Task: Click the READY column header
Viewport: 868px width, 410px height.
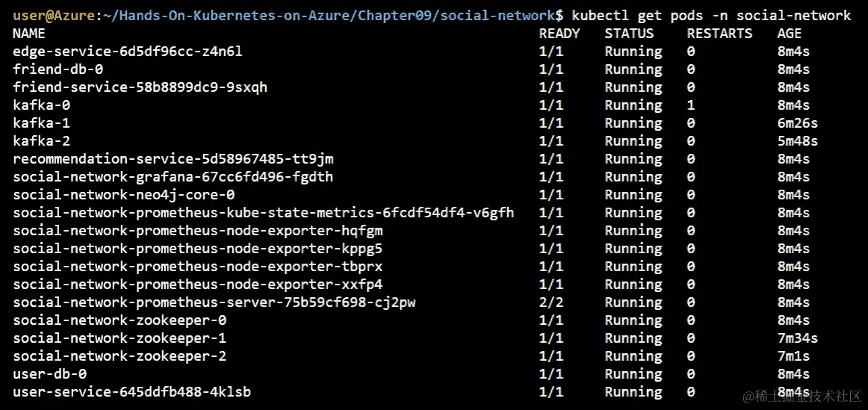Action: pyautogui.click(x=559, y=34)
